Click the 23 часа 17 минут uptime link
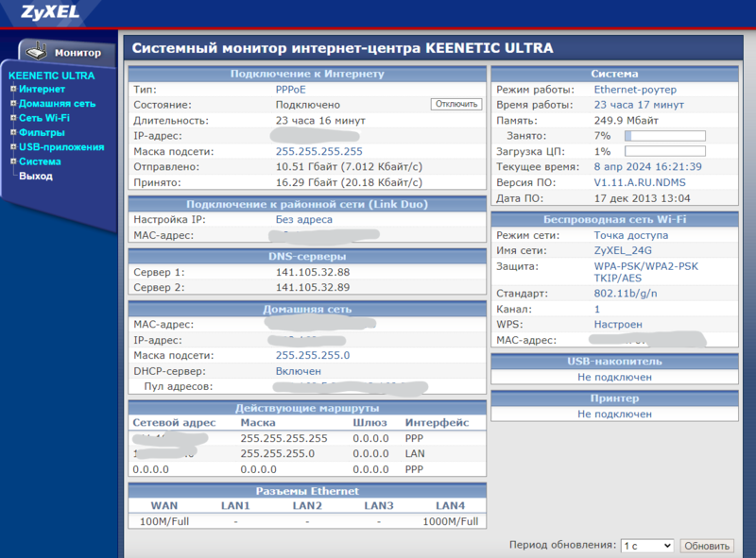 coord(639,105)
